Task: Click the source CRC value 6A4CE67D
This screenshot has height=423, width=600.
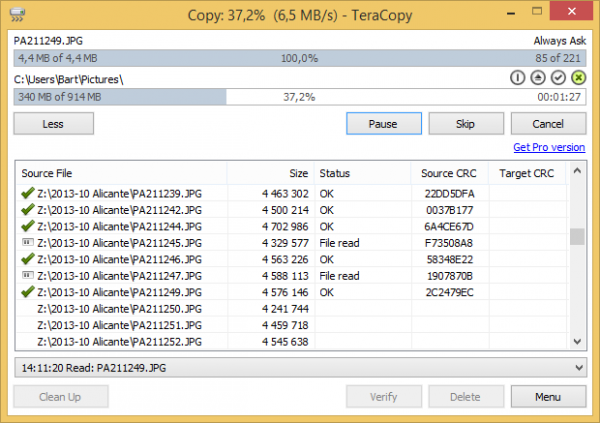Action: [x=449, y=227]
